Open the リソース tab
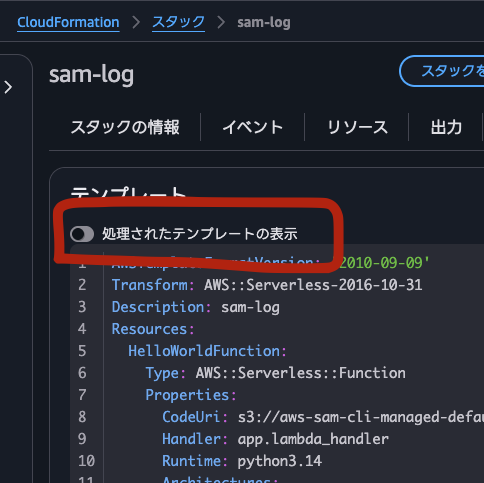Image resolution: width=484 pixels, height=483 pixels. (x=357, y=127)
